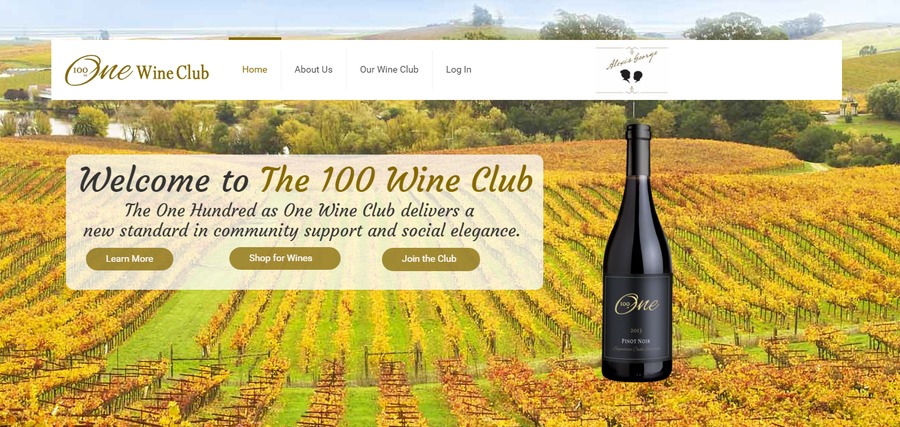The height and width of the screenshot is (427, 900).
Task: Choose the Join the Club button
Action: click(431, 259)
